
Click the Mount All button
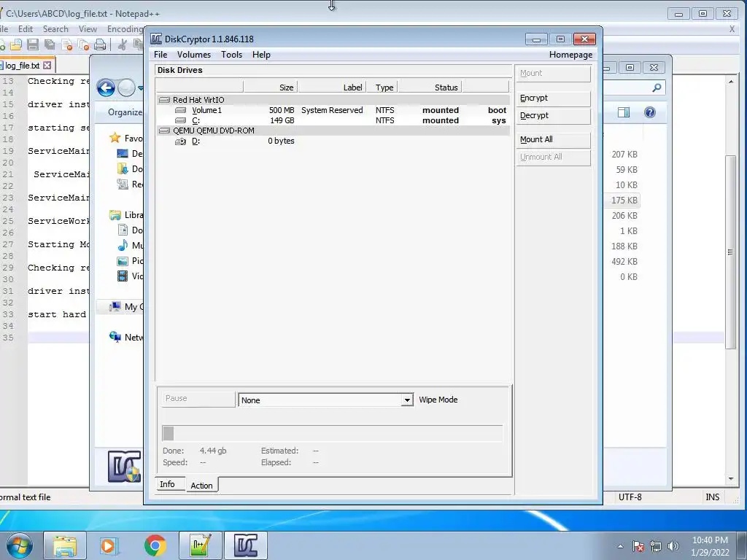(553, 139)
